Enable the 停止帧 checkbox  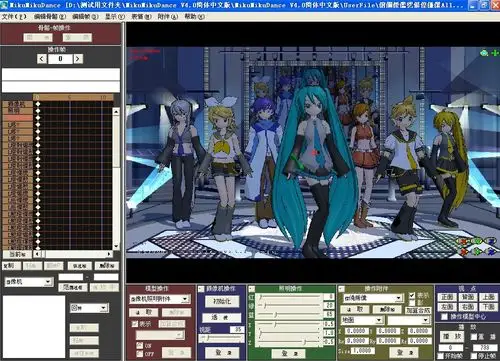(x=474, y=356)
